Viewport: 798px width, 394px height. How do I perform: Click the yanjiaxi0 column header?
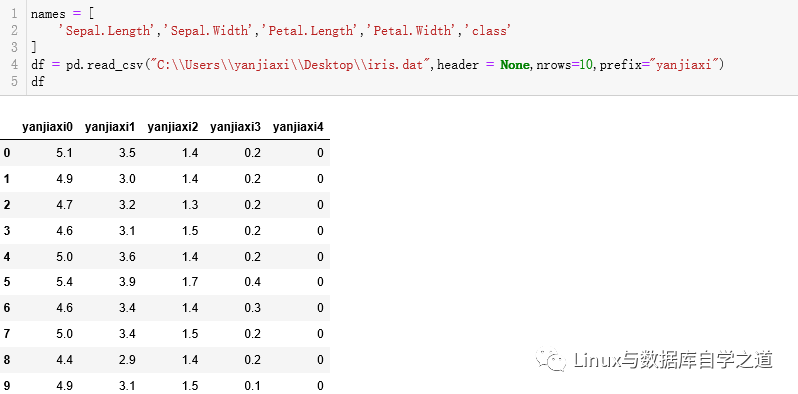coord(47,127)
